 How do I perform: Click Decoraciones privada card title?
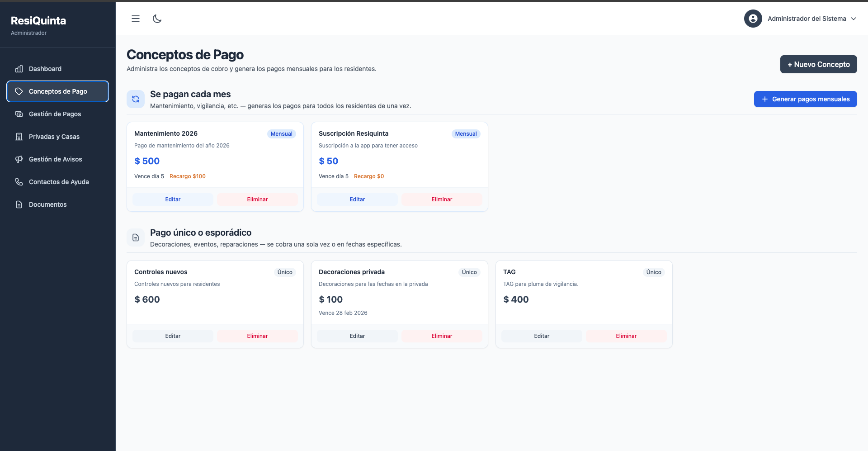[352, 272]
